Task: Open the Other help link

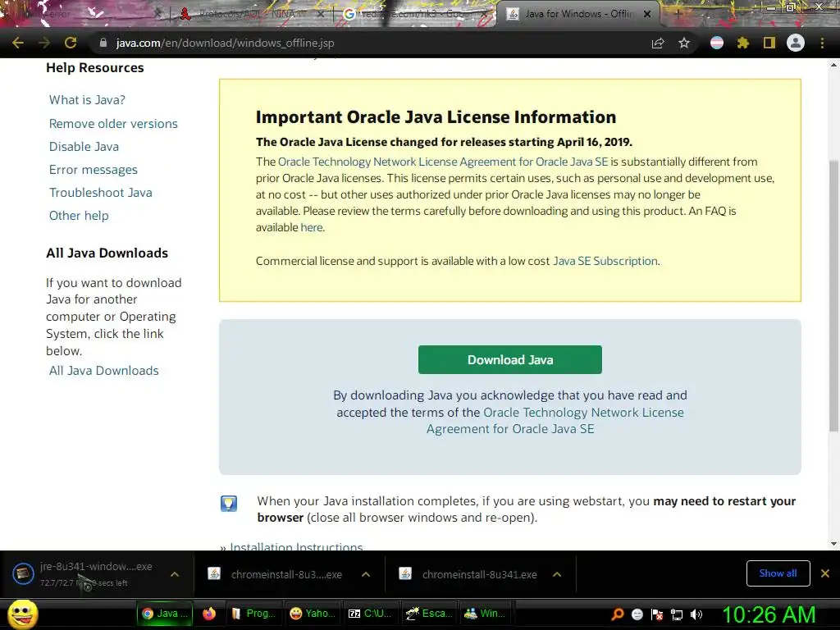Action: [x=79, y=216]
